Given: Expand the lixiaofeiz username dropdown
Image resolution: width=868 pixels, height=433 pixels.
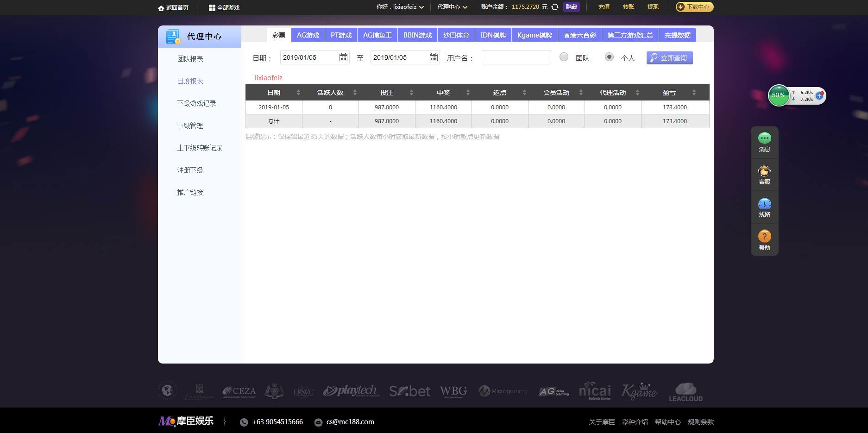Looking at the screenshot, I should 399,7.
